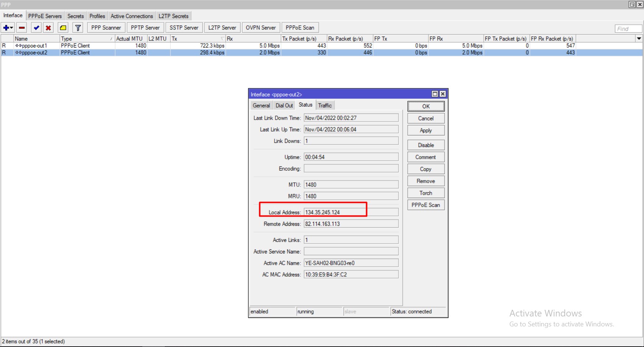Open the Status tab in interface dialog
Image resolution: width=644 pixels, height=347 pixels.
coord(306,105)
